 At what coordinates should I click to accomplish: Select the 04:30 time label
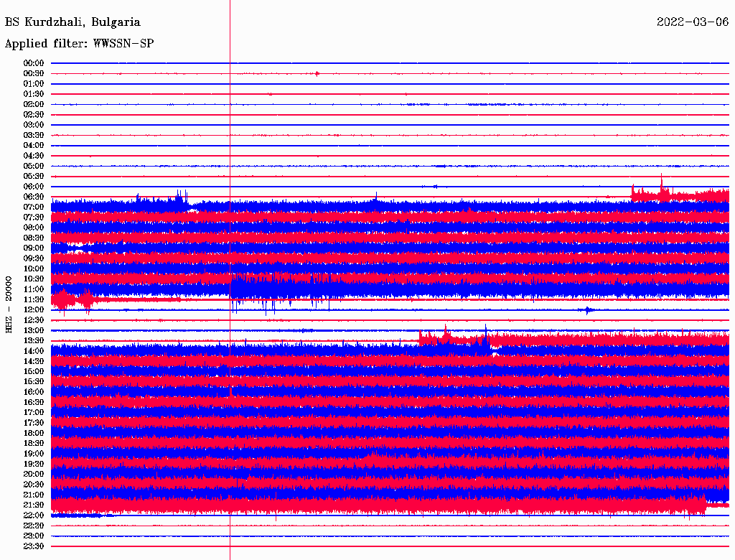click(34, 156)
